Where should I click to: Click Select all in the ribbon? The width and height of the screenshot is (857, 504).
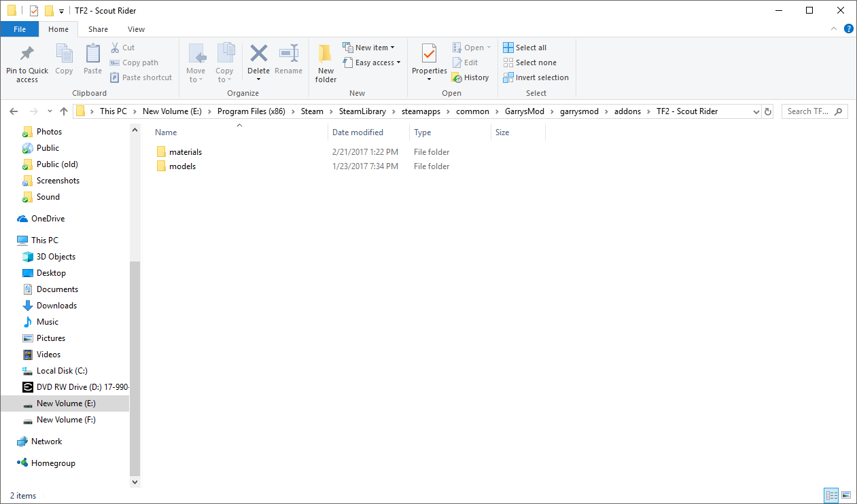click(x=525, y=48)
